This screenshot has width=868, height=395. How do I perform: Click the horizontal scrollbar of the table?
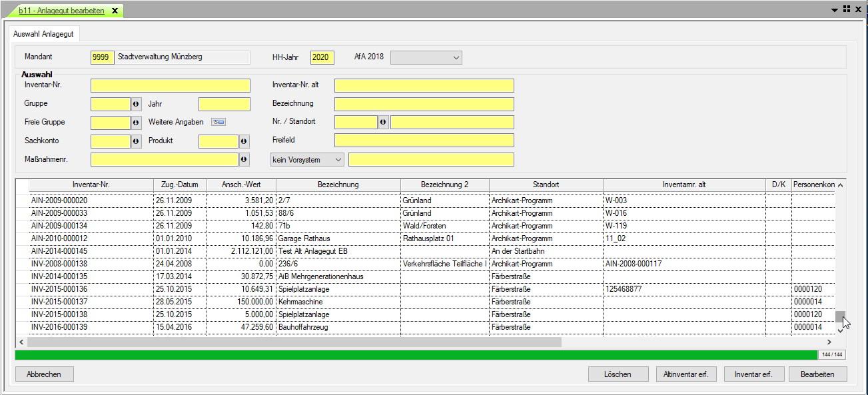(293, 342)
